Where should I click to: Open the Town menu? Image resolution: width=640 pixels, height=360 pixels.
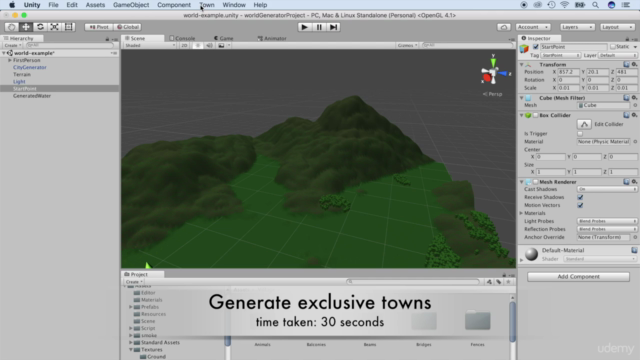(207, 5)
